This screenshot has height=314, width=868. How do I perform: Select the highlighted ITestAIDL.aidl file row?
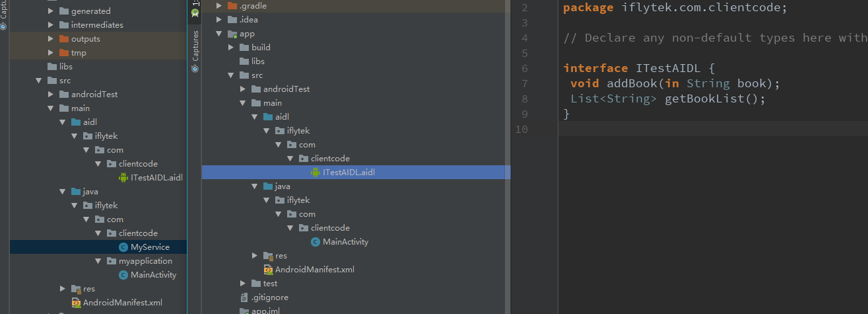point(356,173)
